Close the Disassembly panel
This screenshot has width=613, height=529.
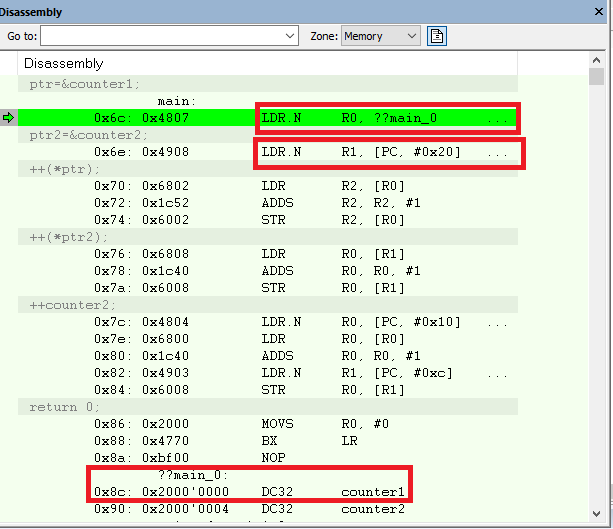[599, 12]
